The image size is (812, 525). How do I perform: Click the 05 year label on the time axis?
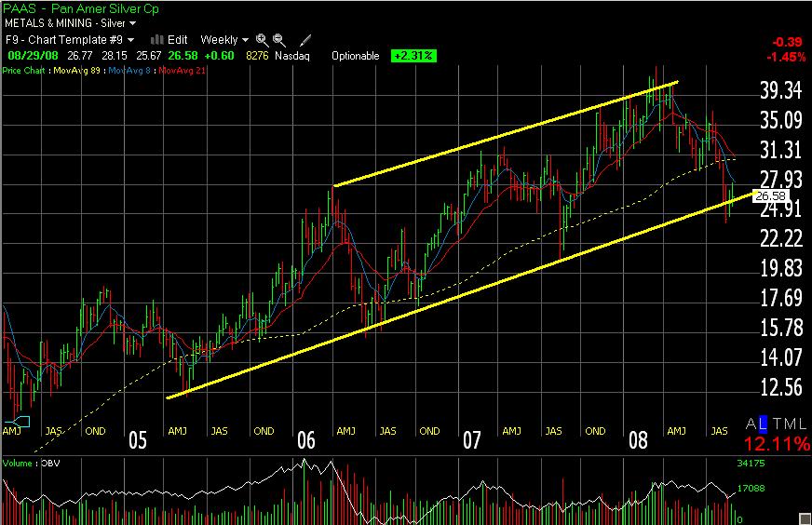click(138, 440)
